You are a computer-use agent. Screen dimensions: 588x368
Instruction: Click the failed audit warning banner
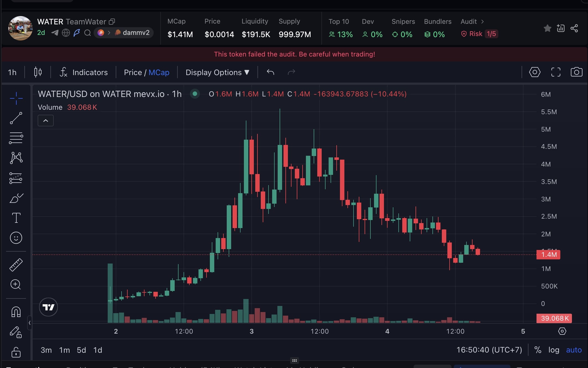[294, 54]
